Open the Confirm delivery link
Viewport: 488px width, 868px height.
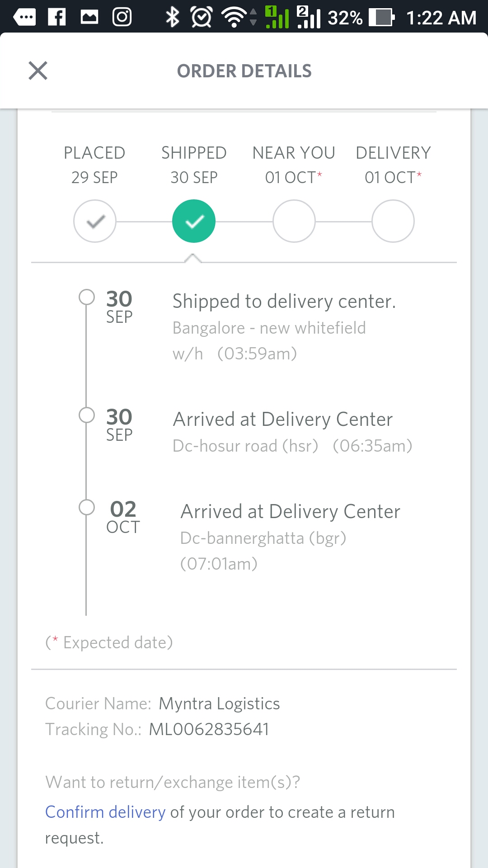pyautogui.click(x=105, y=812)
